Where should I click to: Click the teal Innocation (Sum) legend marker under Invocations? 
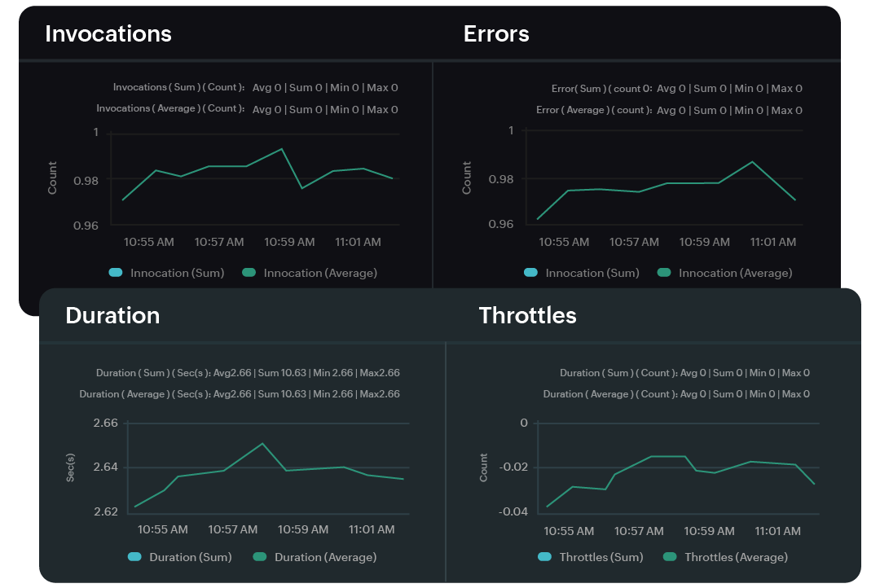115,273
